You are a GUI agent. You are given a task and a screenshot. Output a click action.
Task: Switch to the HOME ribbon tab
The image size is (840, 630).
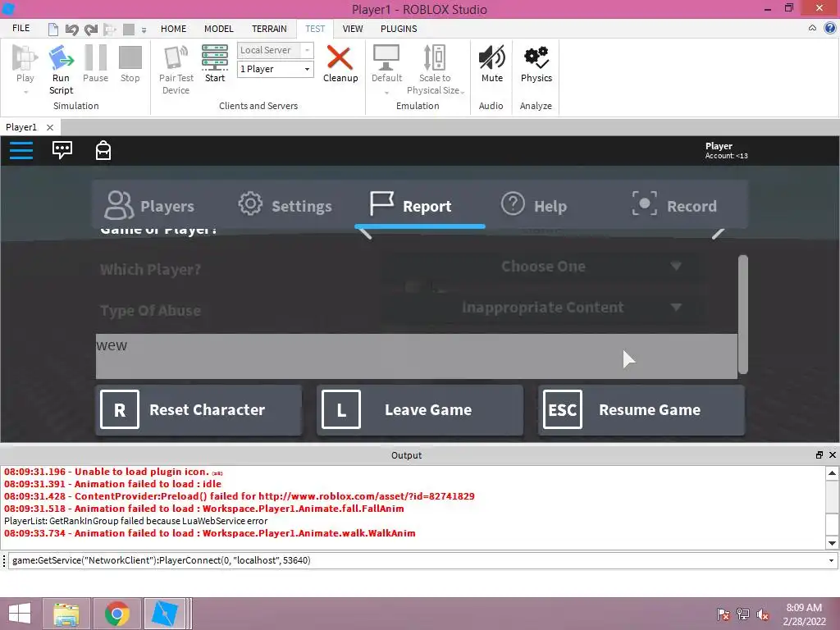174,29
